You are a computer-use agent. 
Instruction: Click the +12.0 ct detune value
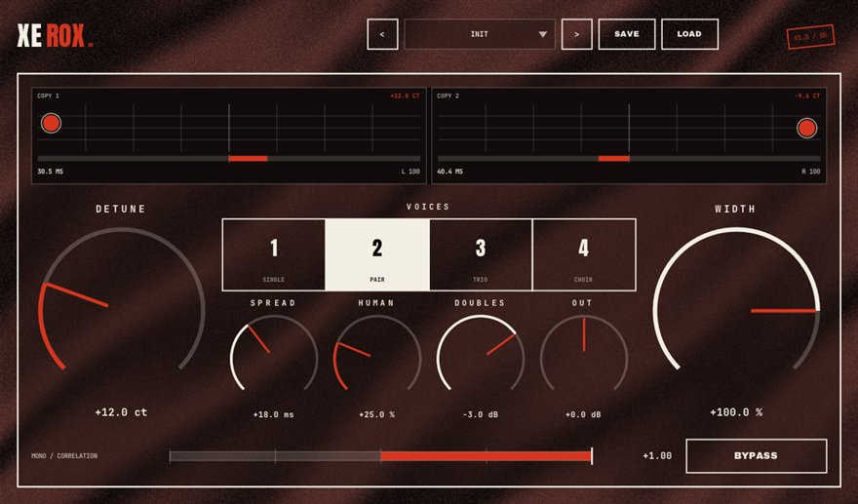pyautogui.click(x=121, y=412)
